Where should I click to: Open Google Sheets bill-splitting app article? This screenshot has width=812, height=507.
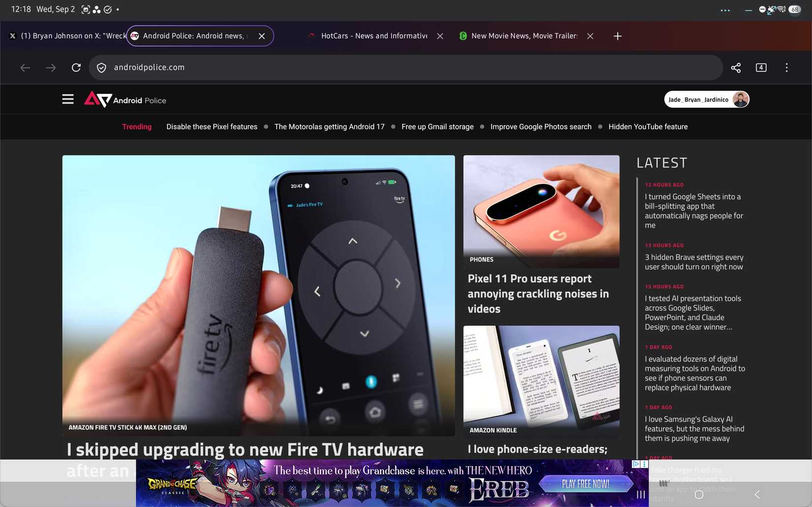(x=694, y=210)
